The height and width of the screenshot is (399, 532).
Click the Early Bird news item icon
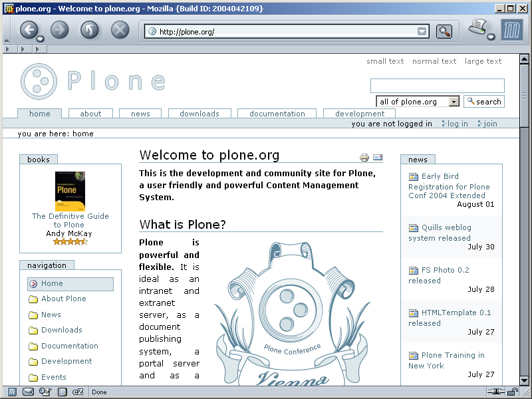(413, 177)
